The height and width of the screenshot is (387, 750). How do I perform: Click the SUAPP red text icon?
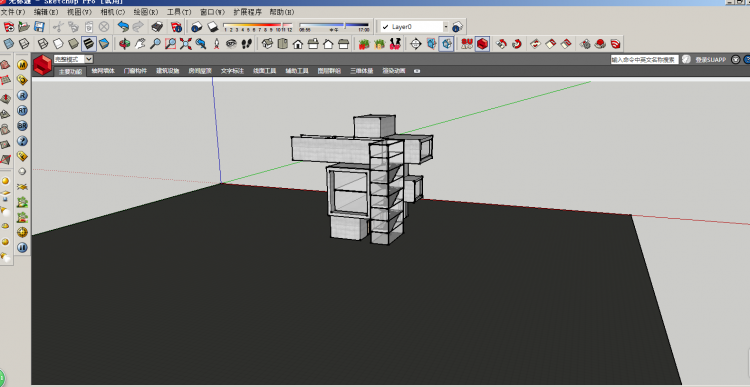click(x=467, y=44)
